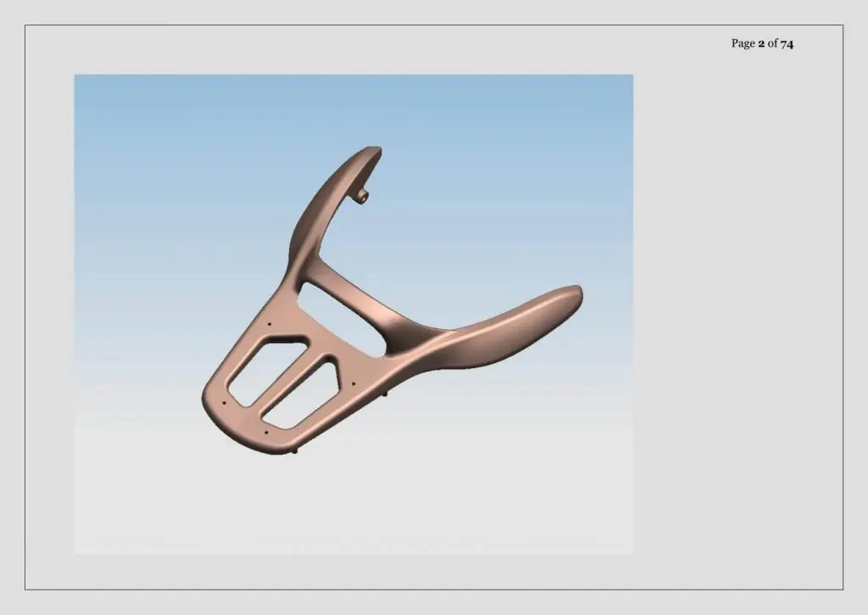Select the central rib between the two cutouts
The image size is (868, 615).
coord(287,379)
